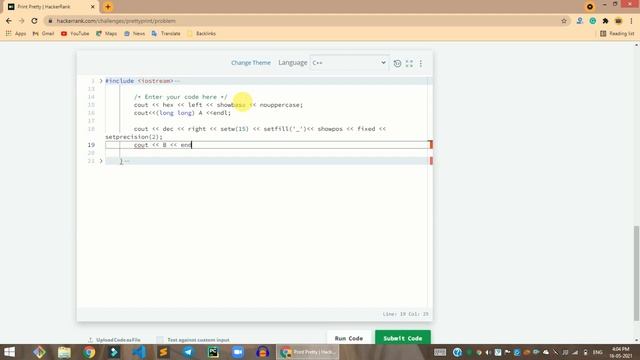Screen dimensions: 640x360
Task: Click the Submit Code button
Action: click(x=402, y=338)
